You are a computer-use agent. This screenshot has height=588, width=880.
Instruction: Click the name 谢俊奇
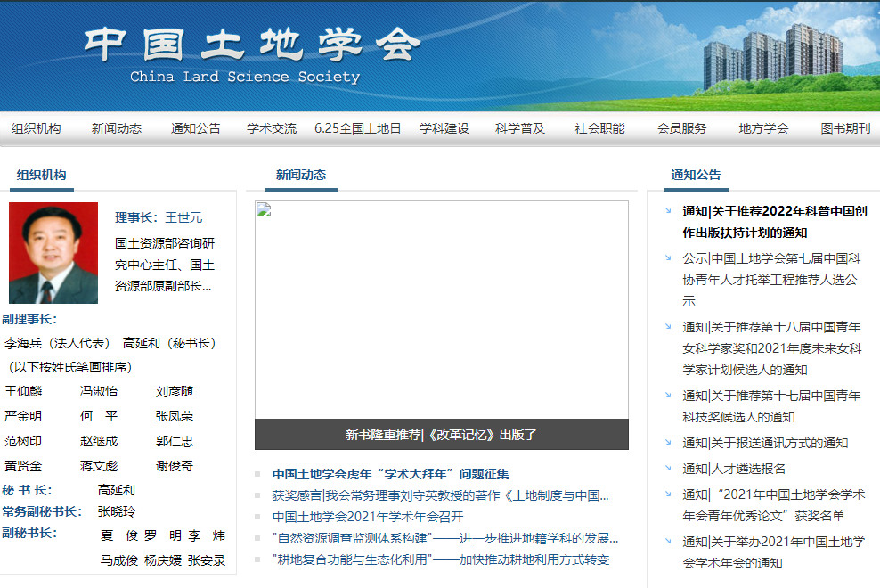[x=175, y=466]
